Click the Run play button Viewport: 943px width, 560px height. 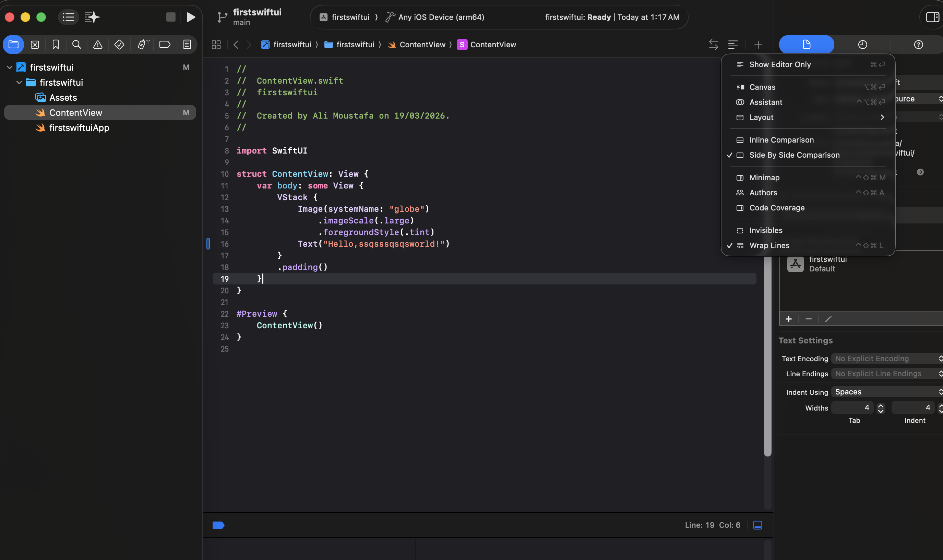pyautogui.click(x=191, y=17)
